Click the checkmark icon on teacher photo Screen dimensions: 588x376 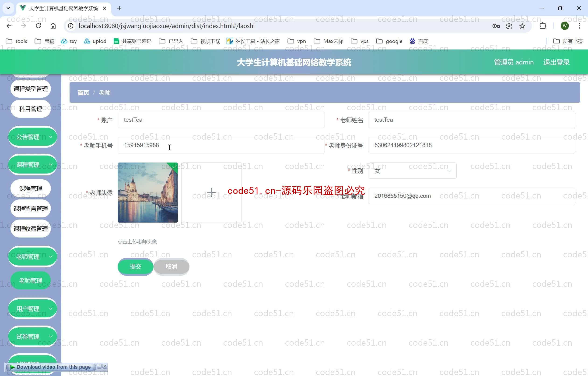coord(174,166)
